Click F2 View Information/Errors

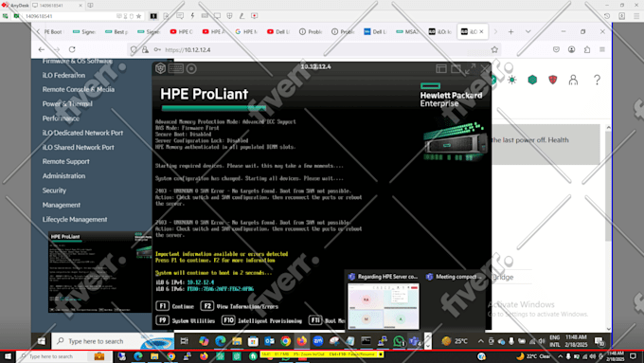pos(239,306)
